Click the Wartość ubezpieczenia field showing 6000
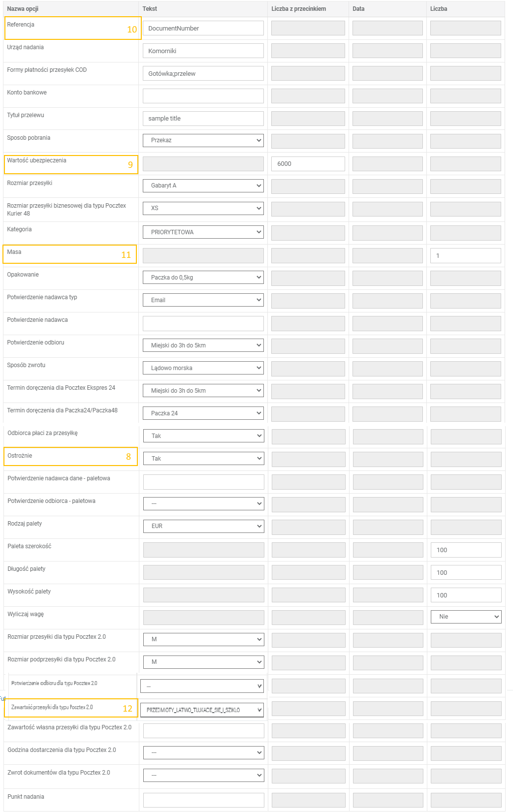The width and height of the screenshot is (513, 812). pos(308,164)
